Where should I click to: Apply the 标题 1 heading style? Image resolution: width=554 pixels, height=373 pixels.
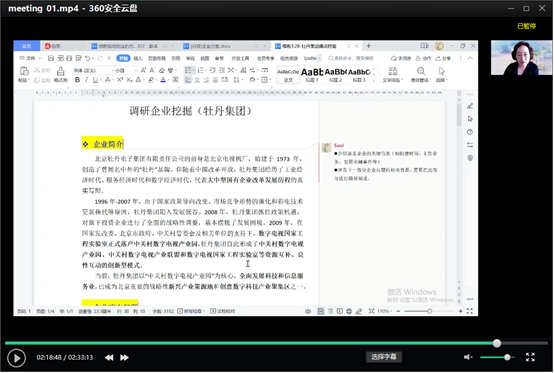pos(312,75)
